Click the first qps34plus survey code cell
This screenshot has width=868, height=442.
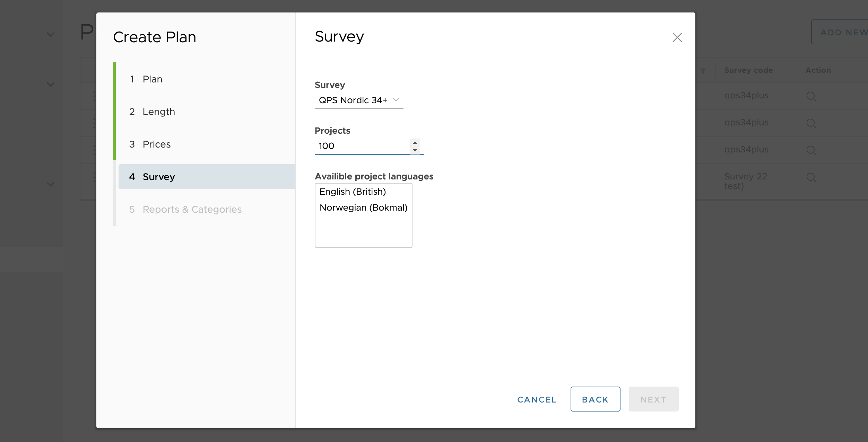click(x=746, y=96)
